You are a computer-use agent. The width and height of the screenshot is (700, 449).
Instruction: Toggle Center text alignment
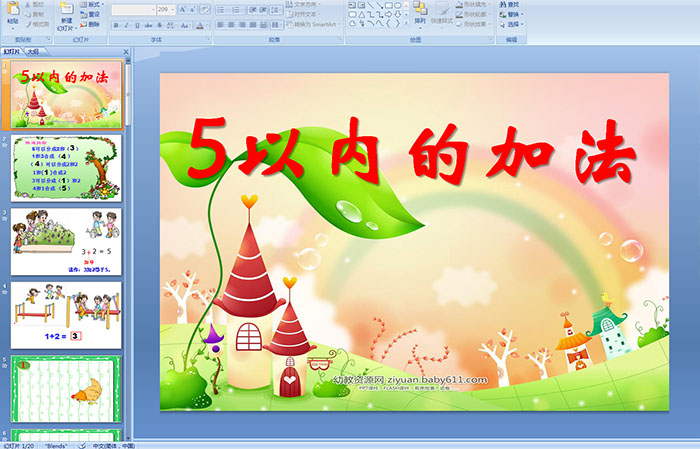(x=231, y=25)
